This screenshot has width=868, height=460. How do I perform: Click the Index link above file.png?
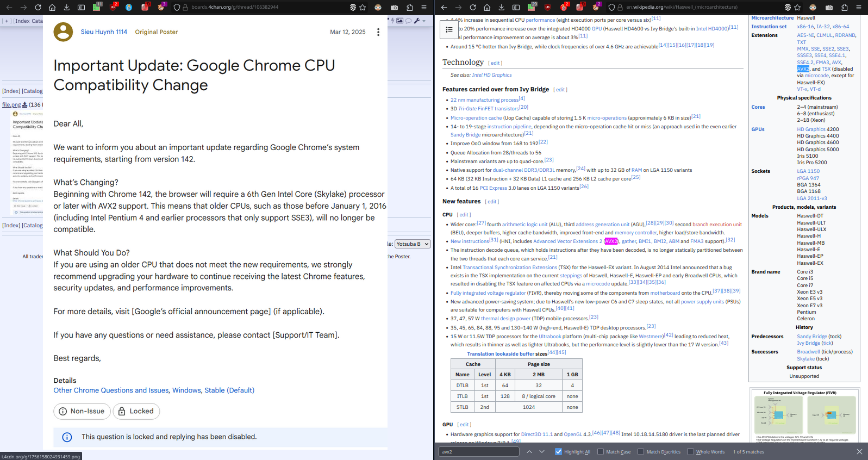[x=11, y=91]
